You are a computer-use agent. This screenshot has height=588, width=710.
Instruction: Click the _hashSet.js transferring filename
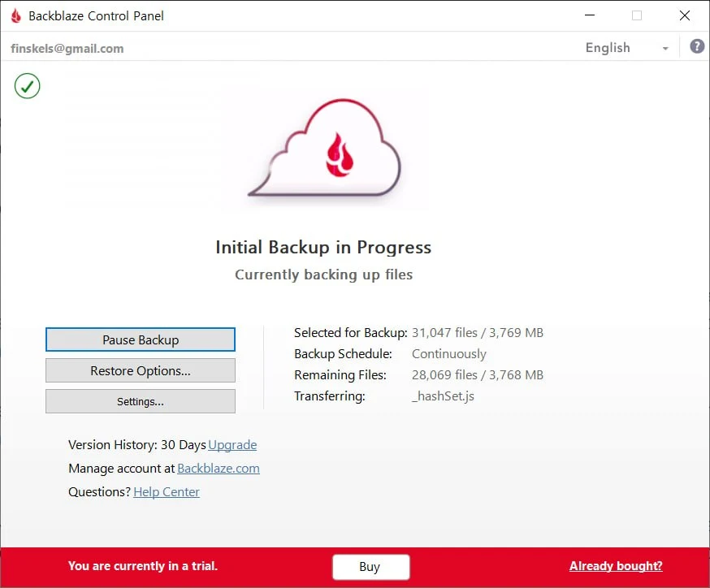(443, 396)
